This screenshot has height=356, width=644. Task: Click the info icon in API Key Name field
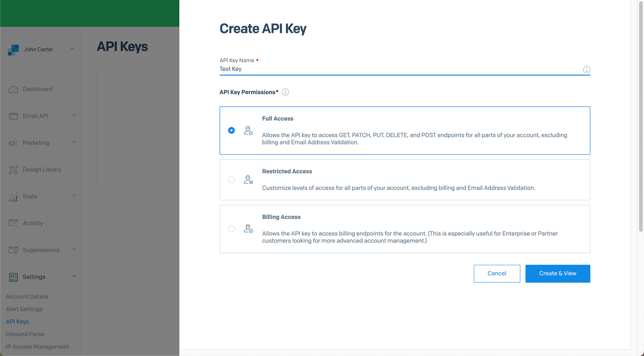point(586,70)
